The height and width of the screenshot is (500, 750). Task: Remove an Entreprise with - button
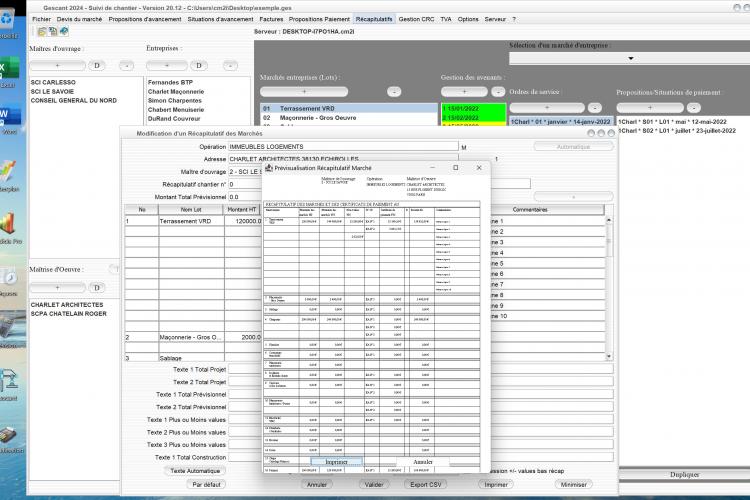[x=230, y=66]
